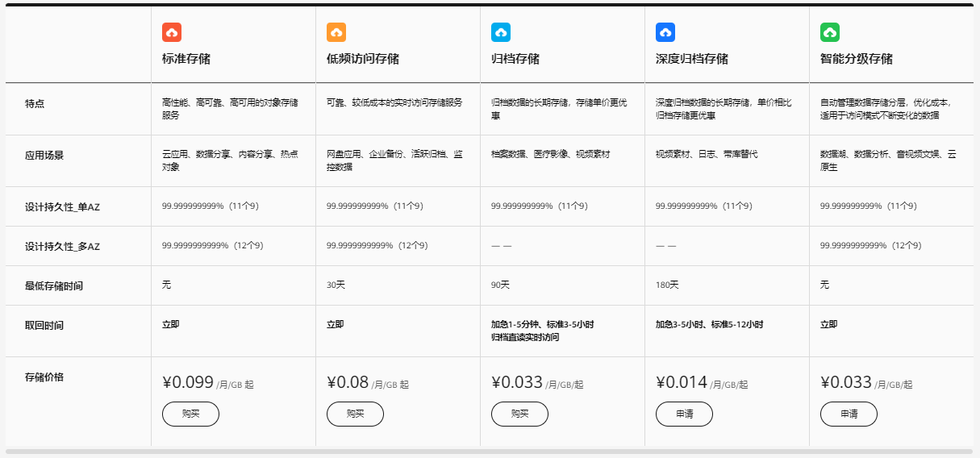Click the blue 深度归档存储 cloud icon

click(x=665, y=32)
